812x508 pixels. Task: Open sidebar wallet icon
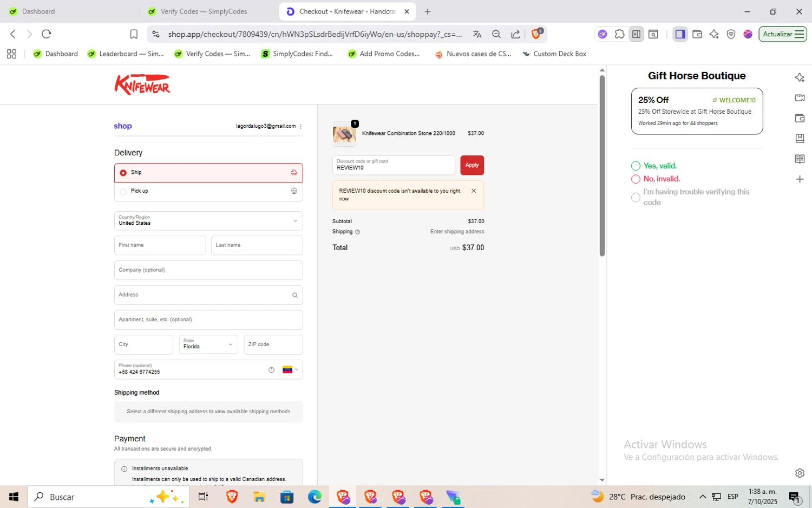tap(800, 118)
